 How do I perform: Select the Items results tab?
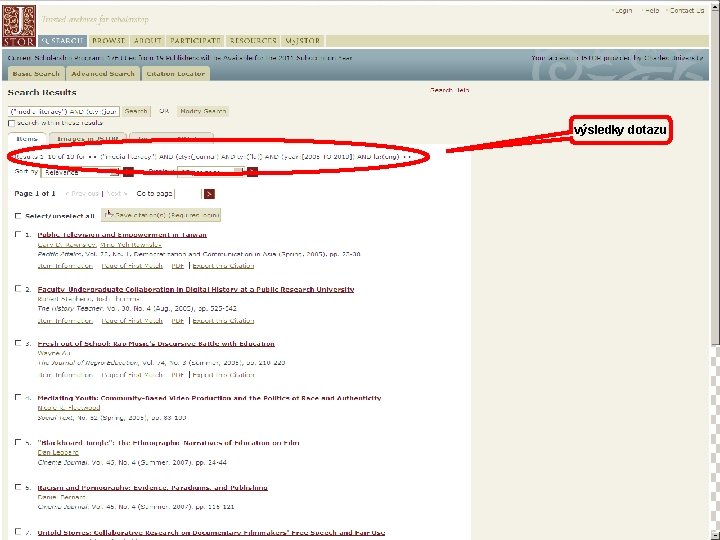27,139
